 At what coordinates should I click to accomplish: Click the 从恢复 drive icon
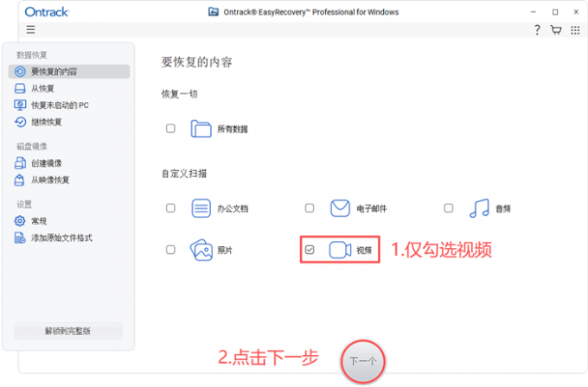click(20, 88)
